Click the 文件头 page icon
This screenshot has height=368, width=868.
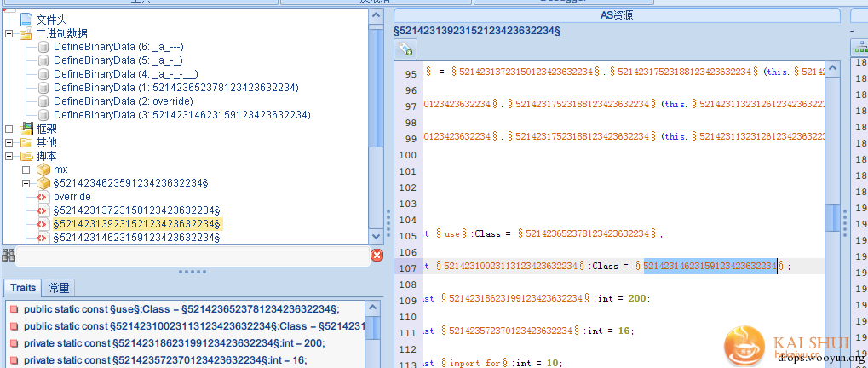pyautogui.click(x=26, y=20)
